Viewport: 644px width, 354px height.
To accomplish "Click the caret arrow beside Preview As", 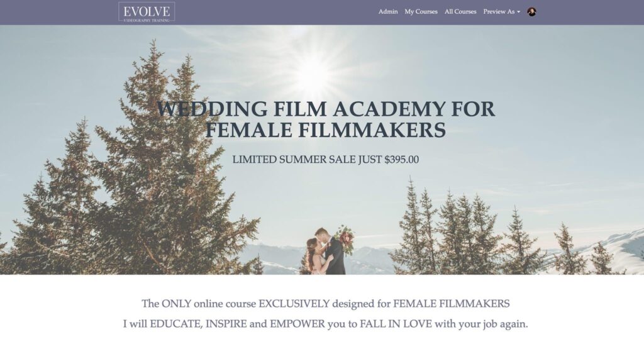I will 518,12.
